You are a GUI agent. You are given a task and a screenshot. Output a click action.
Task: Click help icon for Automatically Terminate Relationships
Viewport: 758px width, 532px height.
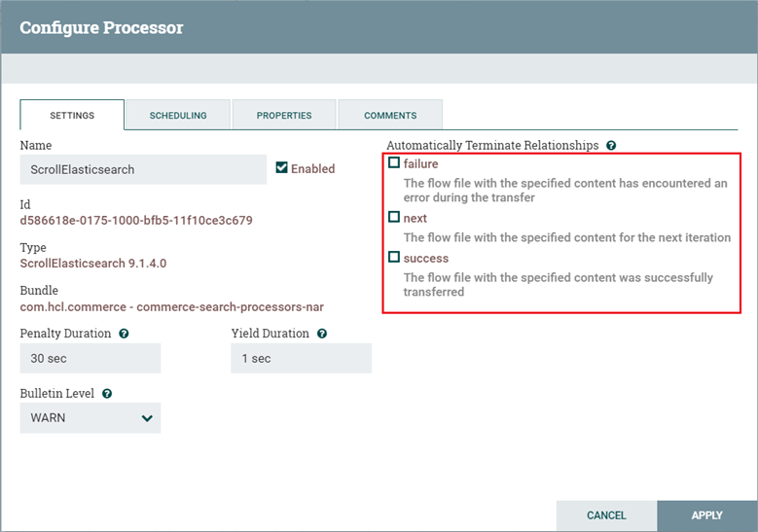pos(611,145)
